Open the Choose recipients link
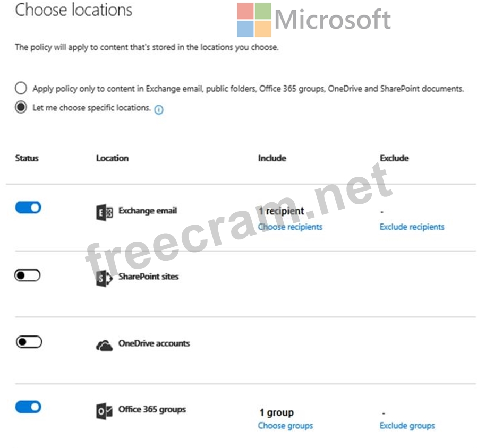 pos(290,227)
